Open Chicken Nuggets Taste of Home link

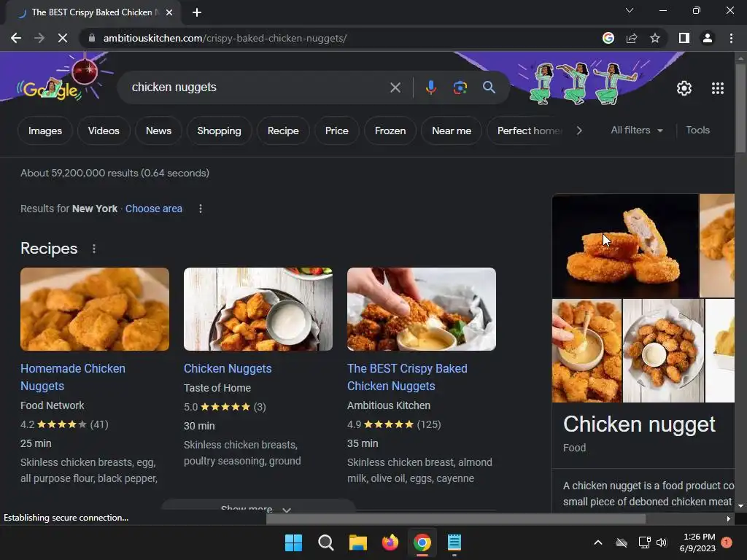tap(228, 368)
